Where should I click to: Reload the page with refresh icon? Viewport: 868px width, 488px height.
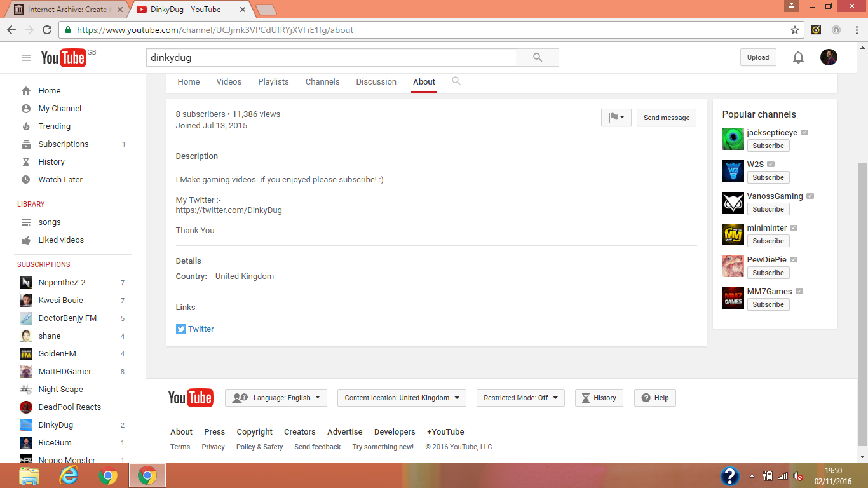pyautogui.click(x=47, y=30)
